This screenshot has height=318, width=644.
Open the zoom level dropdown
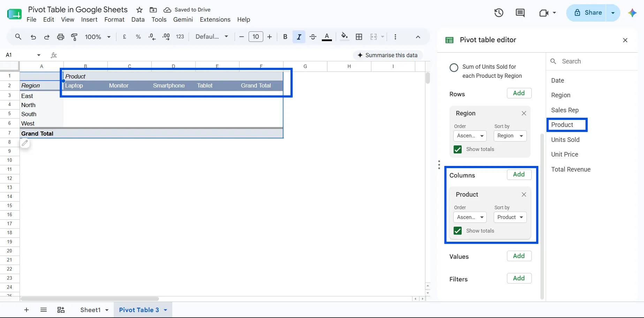tap(98, 37)
